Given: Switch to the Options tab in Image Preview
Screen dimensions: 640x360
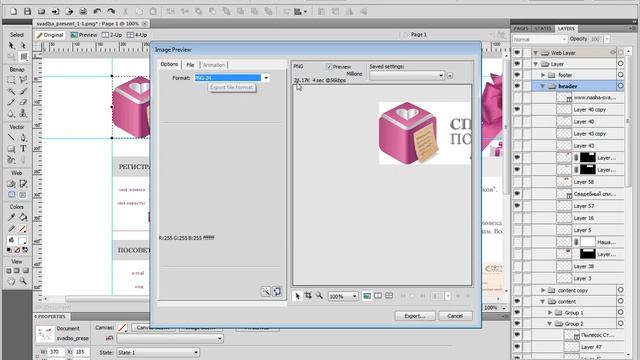Looking at the screenshot, I should [x=169, y=64].
